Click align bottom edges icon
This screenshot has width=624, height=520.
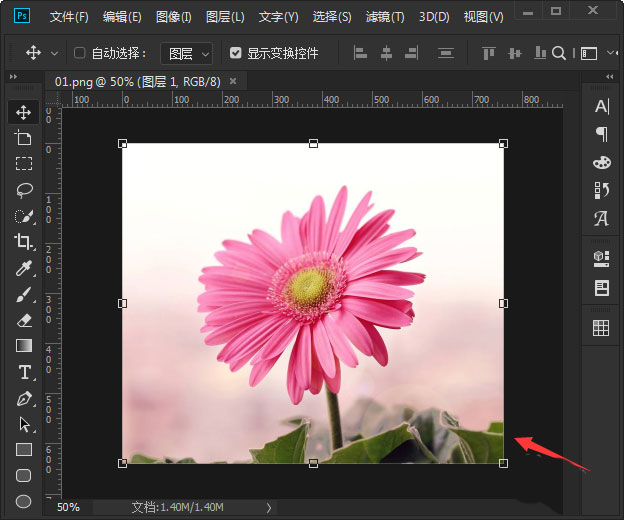click(x=540, y=53)
